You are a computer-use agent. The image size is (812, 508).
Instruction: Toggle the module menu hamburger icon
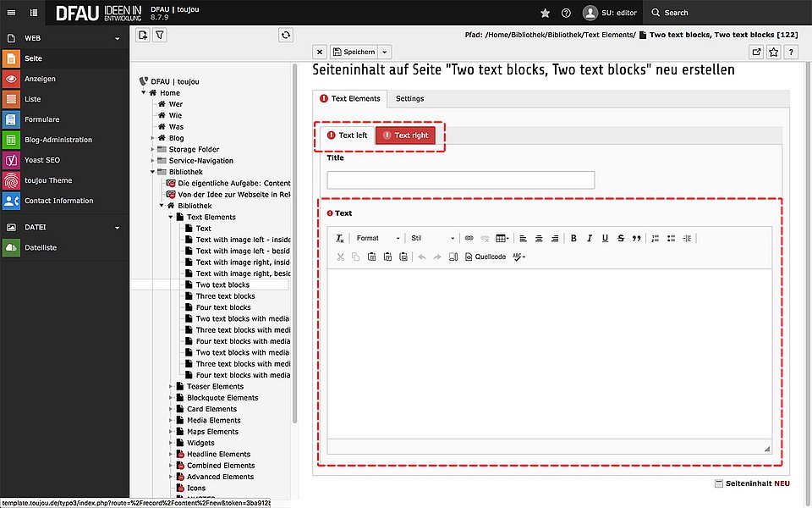point(11,13)
